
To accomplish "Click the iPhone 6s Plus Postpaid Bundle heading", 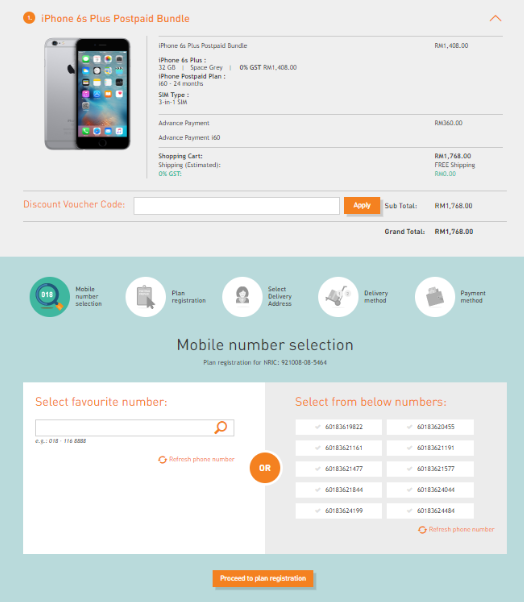I will [x=115, y=18].
